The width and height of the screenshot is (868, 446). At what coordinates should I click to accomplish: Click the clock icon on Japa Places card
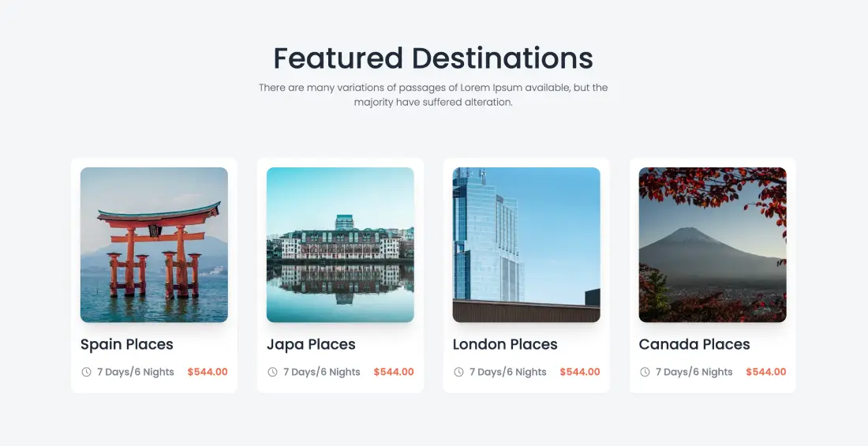(x=272, y=372)
